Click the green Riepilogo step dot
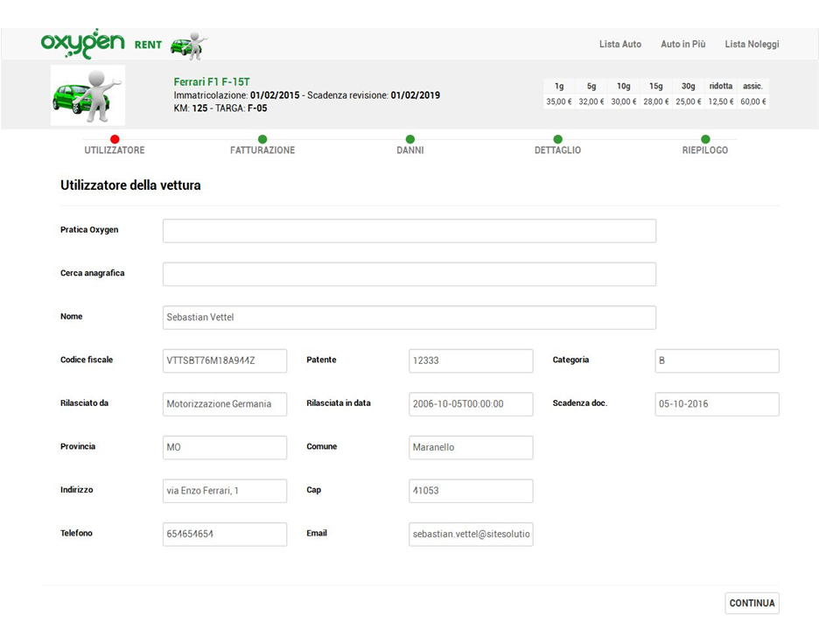 tap(705, 139)
